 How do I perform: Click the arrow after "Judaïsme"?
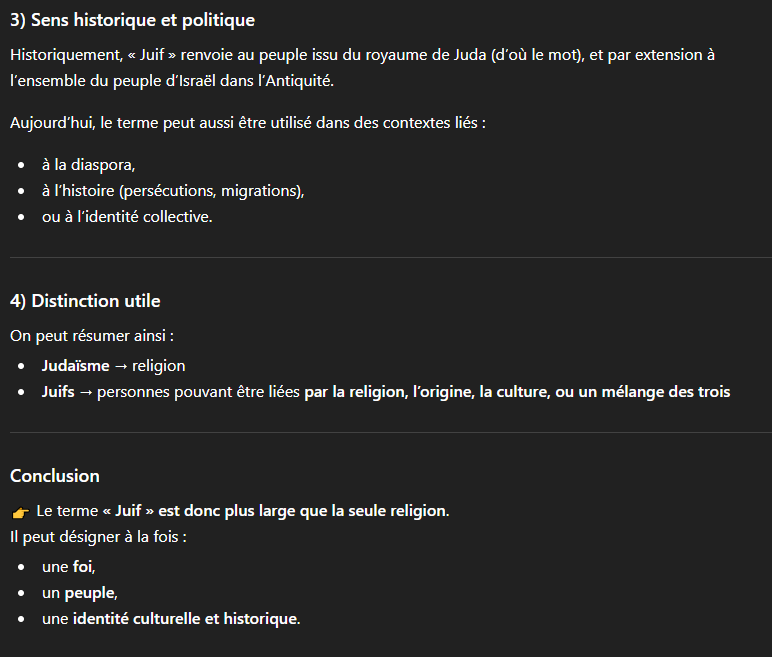(120, 366)
